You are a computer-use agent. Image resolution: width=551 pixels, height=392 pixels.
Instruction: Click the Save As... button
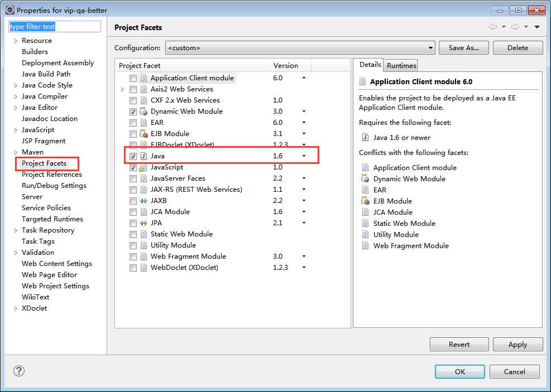tap(463, 48)
